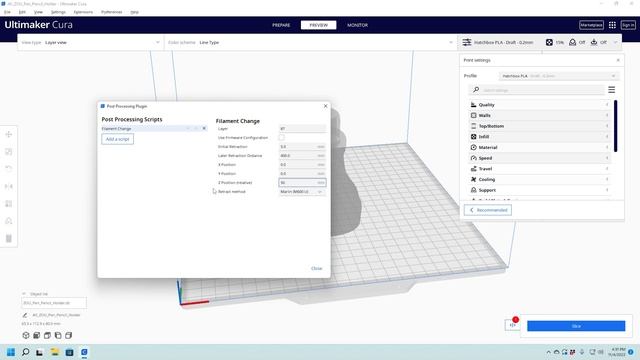Click Close in Post Processing Plugin dialog
Image resolution: width=640 pixels, height=360 pixels.
pos(316,268)
